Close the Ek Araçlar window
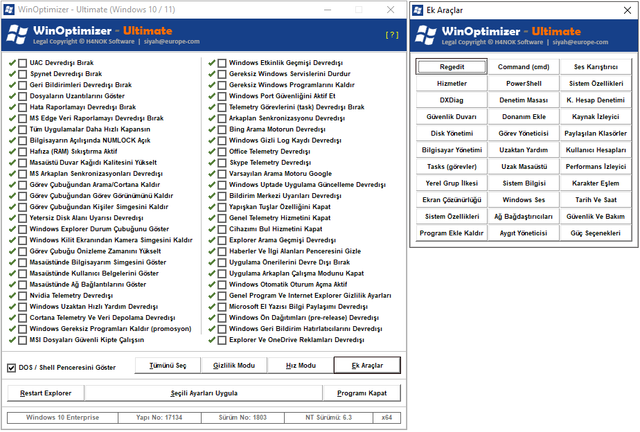Screen dimensions: 640x432 [x=627, y=10]
